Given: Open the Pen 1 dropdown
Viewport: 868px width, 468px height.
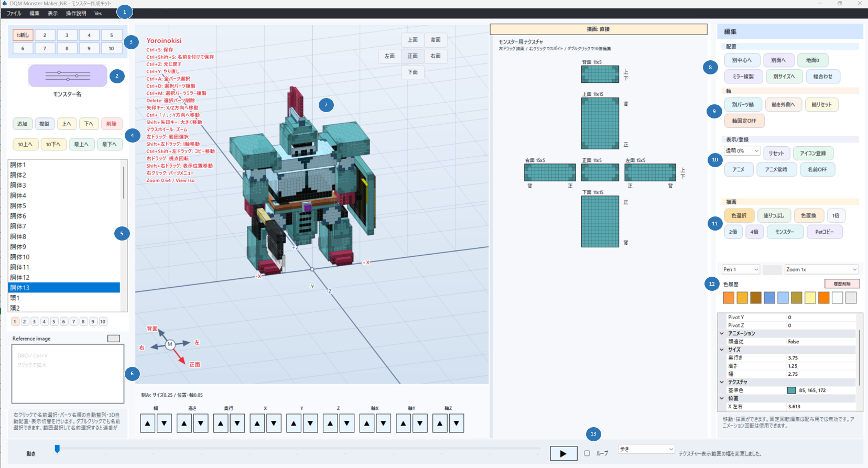Looking at the screenshot, I should pyautogui.click(x=741, y=269).
